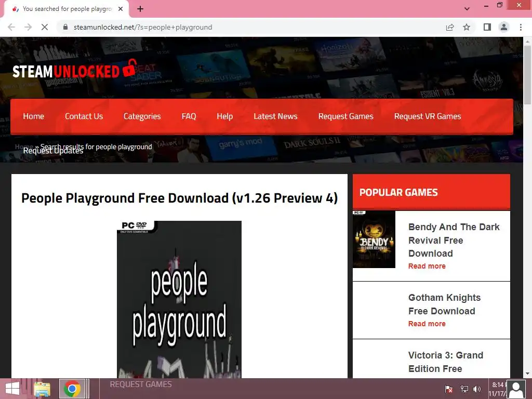Click Bendy Dark Revival thumbnail
Screen dimensions: 532x399
(374, 239)
